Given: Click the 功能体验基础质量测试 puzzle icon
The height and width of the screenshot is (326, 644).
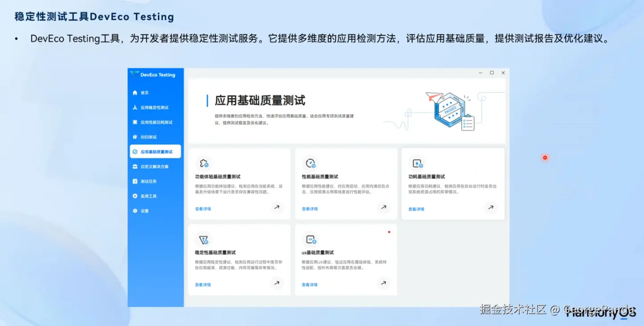Looking at the screenshot, I should coord(204,163).
